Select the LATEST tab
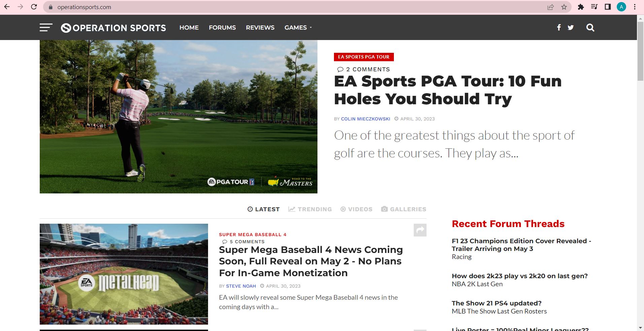 (x=264, y=209)
